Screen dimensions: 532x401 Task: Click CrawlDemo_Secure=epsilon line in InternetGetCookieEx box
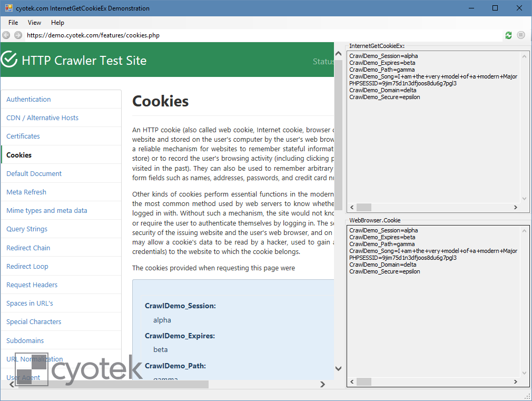pos(385,97)
